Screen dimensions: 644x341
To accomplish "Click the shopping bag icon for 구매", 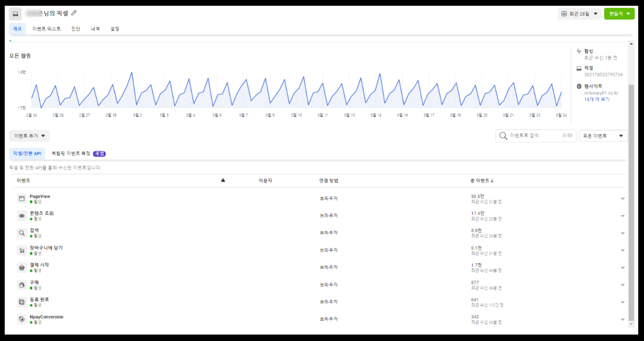I will click(22, 285).
